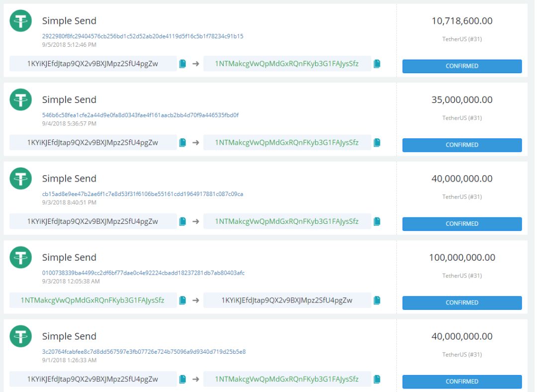Open sender address in 9/3/2018 8:40:51 PM transaction

coord(92,221)
